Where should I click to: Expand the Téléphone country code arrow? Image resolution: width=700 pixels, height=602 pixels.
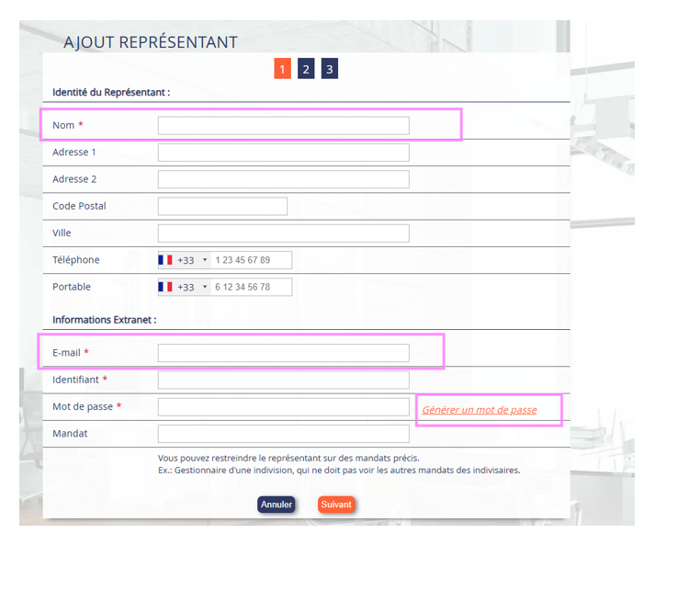pyautogui.click(x=205, y=260)
